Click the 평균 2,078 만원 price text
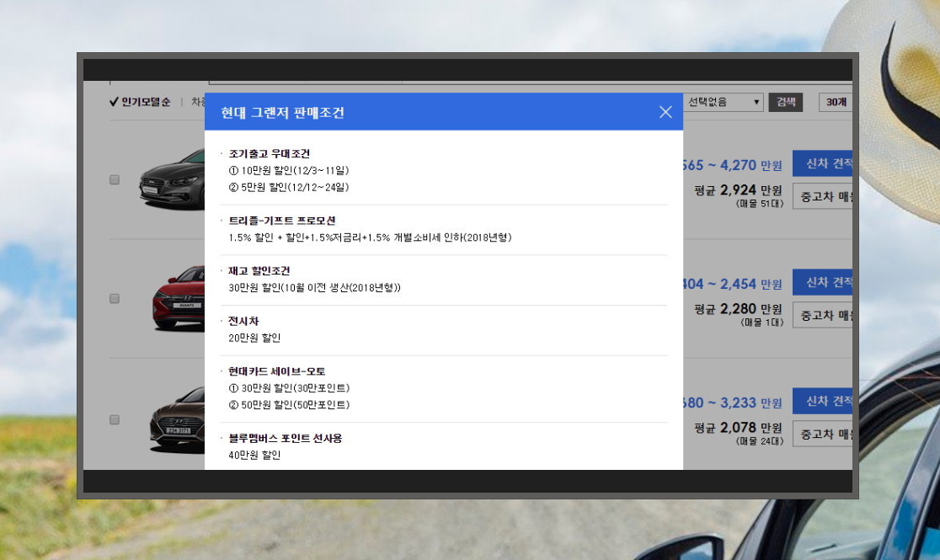940x560 pixels. [x=738, y=428]
